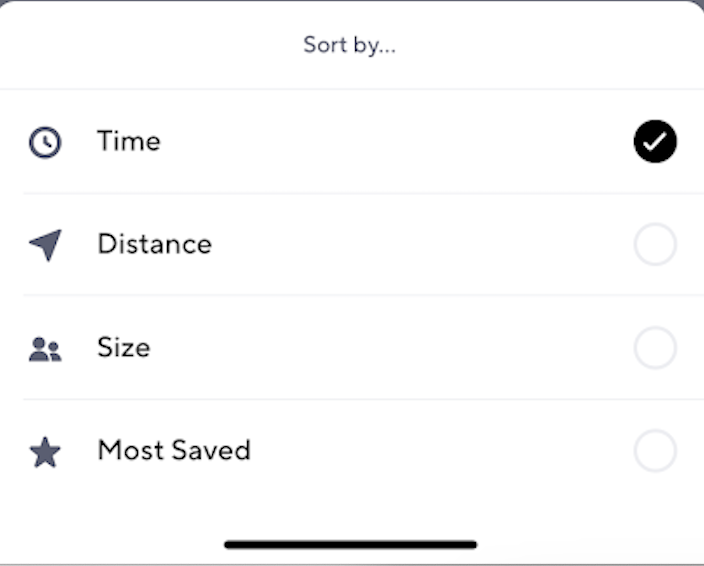Choose the Time label text
This screenshot has height=566, width=704.
tap(129, 141)
